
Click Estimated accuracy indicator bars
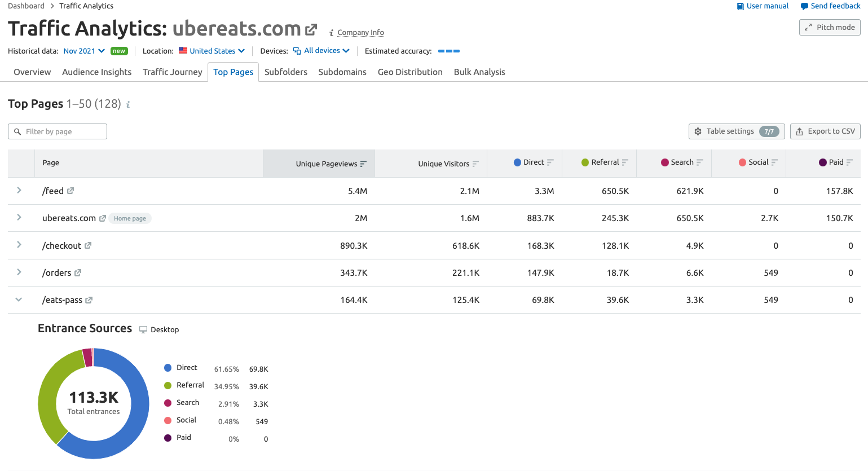pyautogui.click(x=449, y=51)
